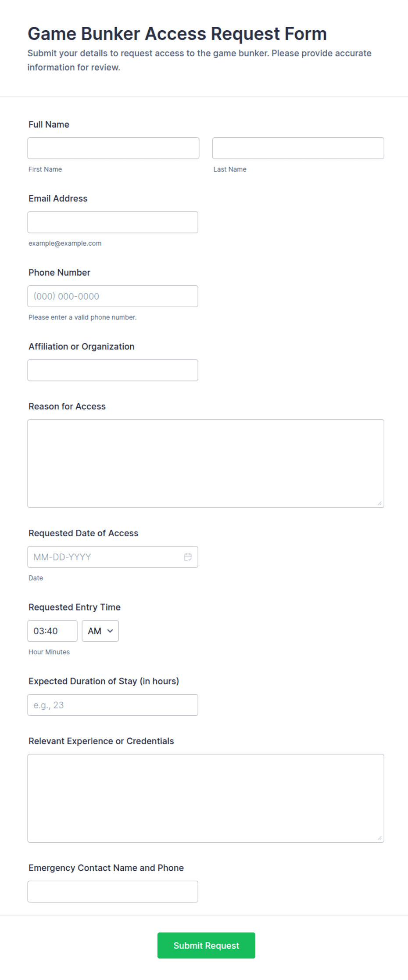
Task: Expand the AM/PM dropdown
Action: point(100,631)
